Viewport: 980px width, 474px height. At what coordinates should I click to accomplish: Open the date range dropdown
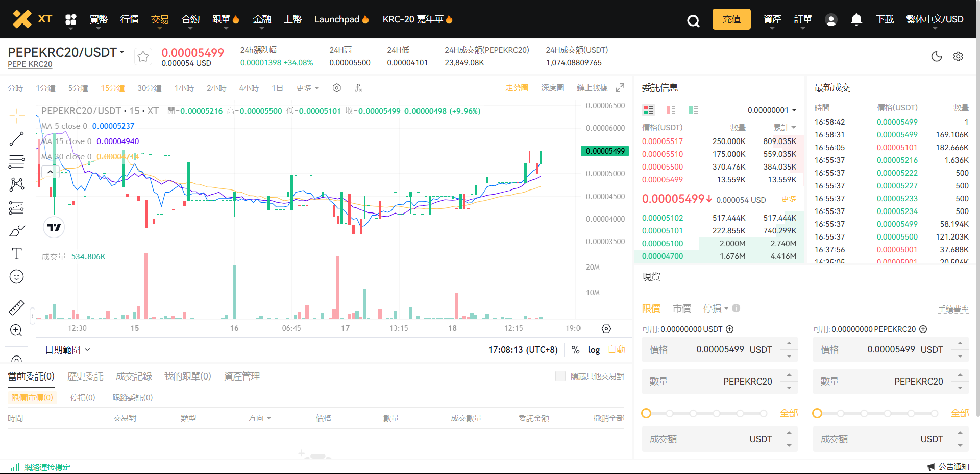(x=67, y=350)
